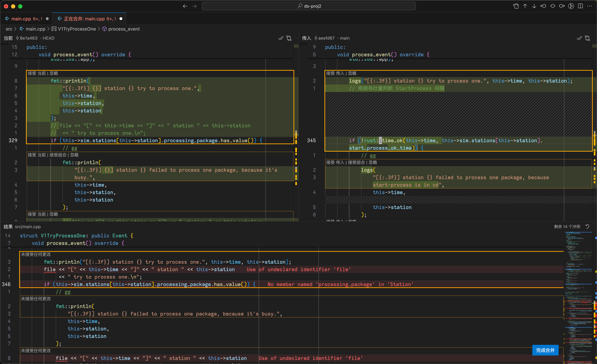Image resolution: width=597 pixels, height=364 pixels.
Task: Click the first 未接受任何更改 label in result
Action: pyautogui.click(x=36, y=254)
